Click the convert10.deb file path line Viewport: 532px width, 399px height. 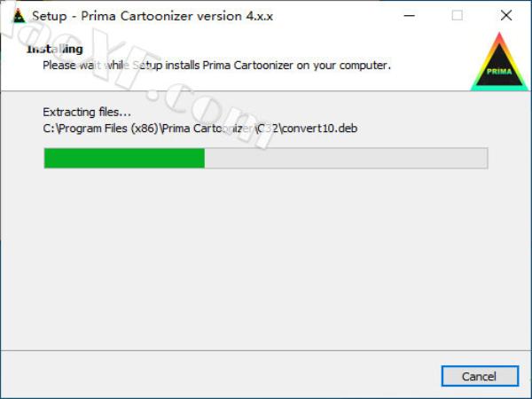tap(199, 129)
